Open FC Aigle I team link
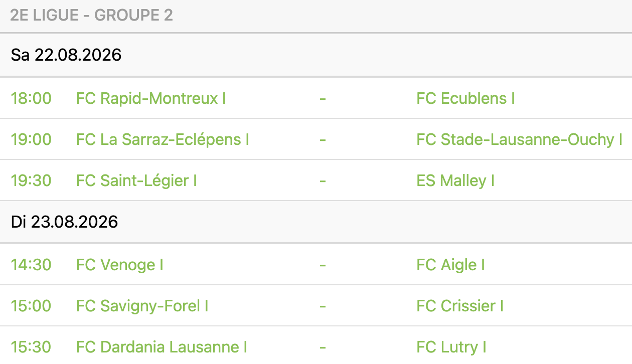This screenshot has height=364, width=632. [x=450, y=265]
